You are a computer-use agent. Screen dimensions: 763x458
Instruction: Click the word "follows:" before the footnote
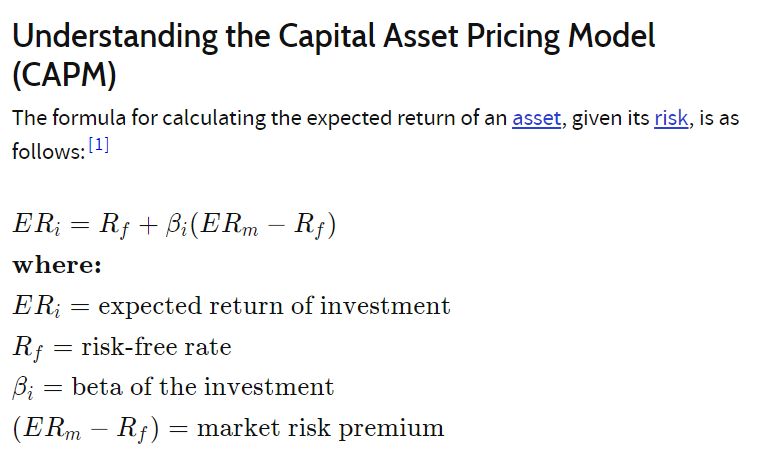(x=49, y=151)
